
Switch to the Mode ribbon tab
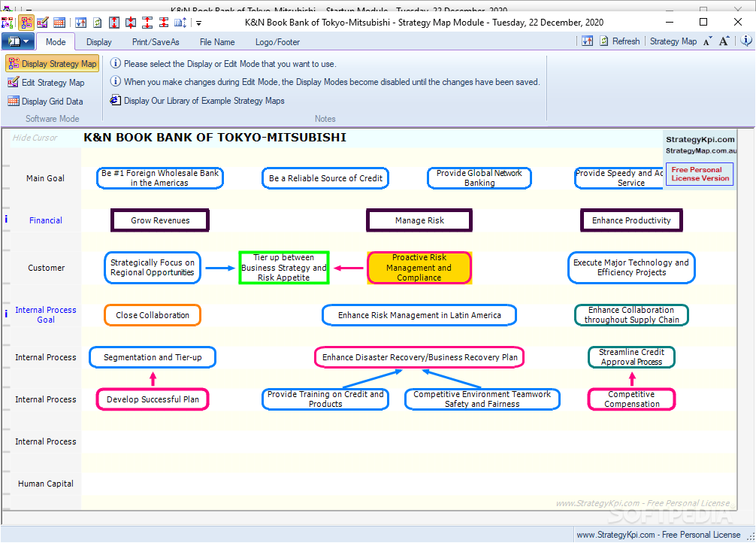click(x=56, y=42)
